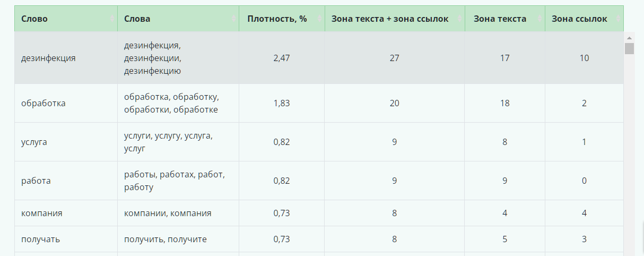Click the value 27 in дезинфекция row
The width and height of the screenshot is (644, 256).
pos(395,58)
